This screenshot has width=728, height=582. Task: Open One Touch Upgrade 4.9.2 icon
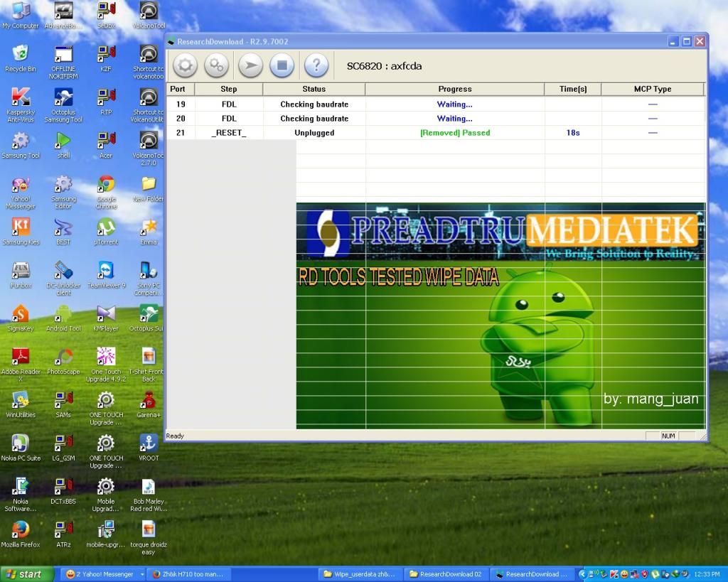coord(106,365)
